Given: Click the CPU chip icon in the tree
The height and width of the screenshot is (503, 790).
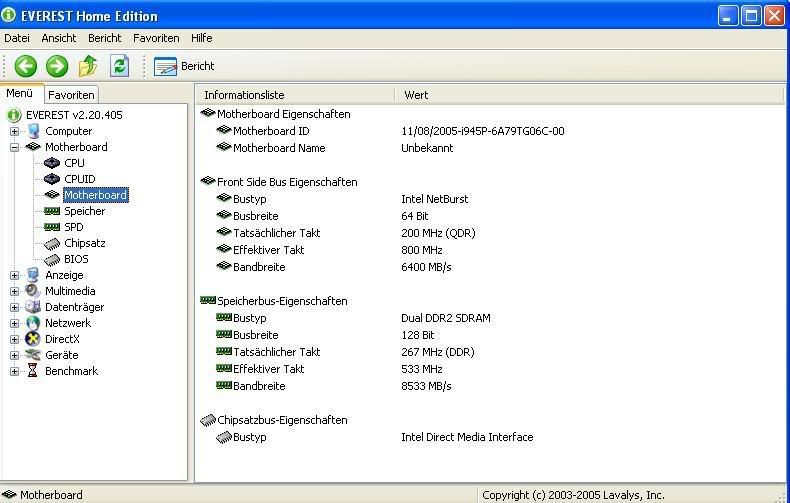Looking at the screenshot, I should coord(52,163).
